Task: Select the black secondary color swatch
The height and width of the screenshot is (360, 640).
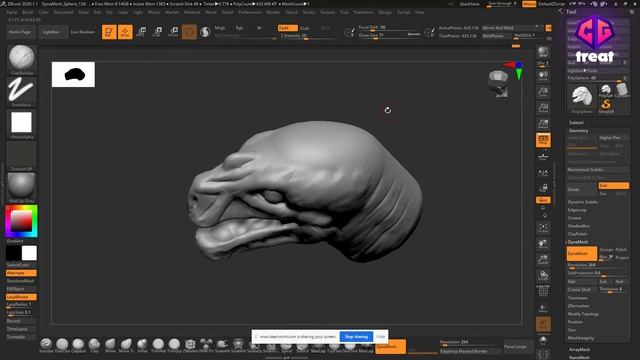Action: pyautogui.click(x=13, y=253)
